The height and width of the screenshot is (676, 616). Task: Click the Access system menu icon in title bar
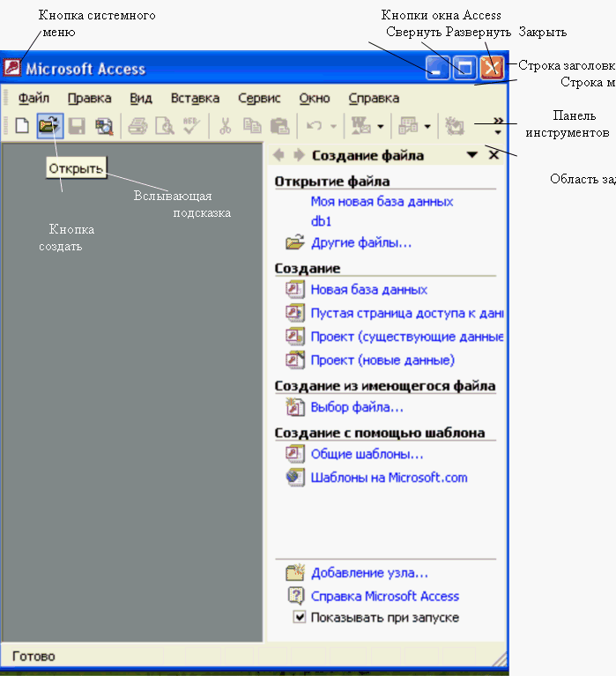click(11, 68)
